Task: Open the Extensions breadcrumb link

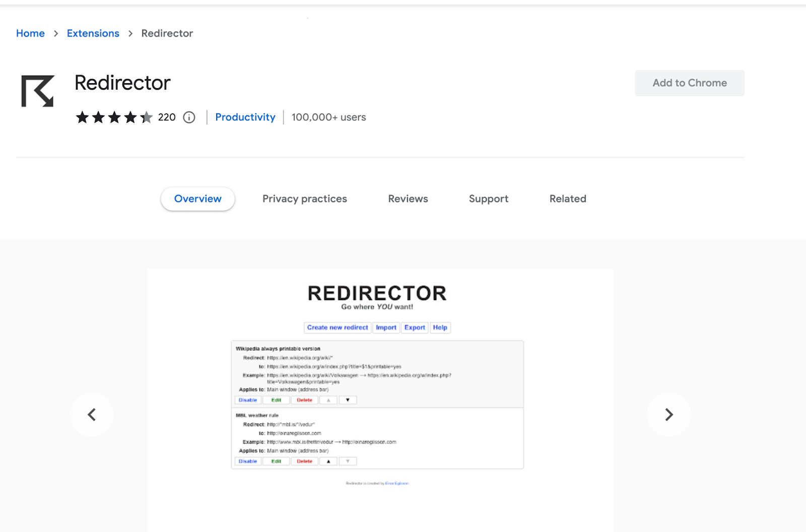Action: pos(93,33)
